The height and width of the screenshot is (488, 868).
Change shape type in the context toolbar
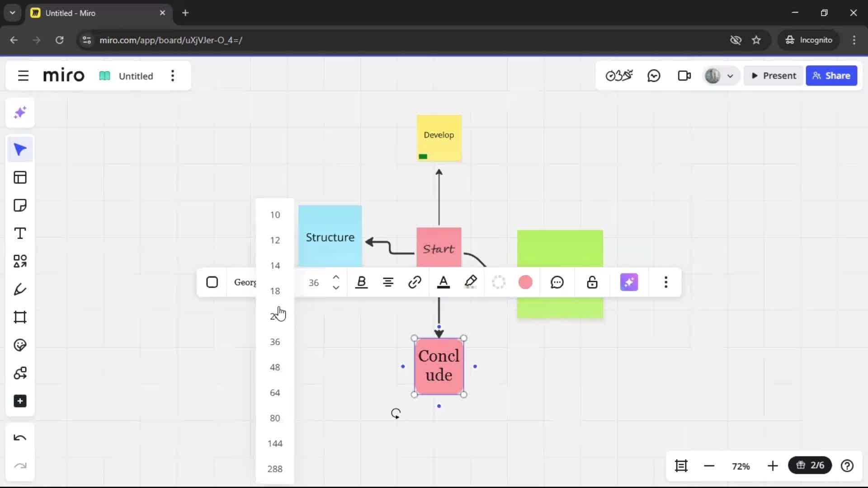point(212,282)
